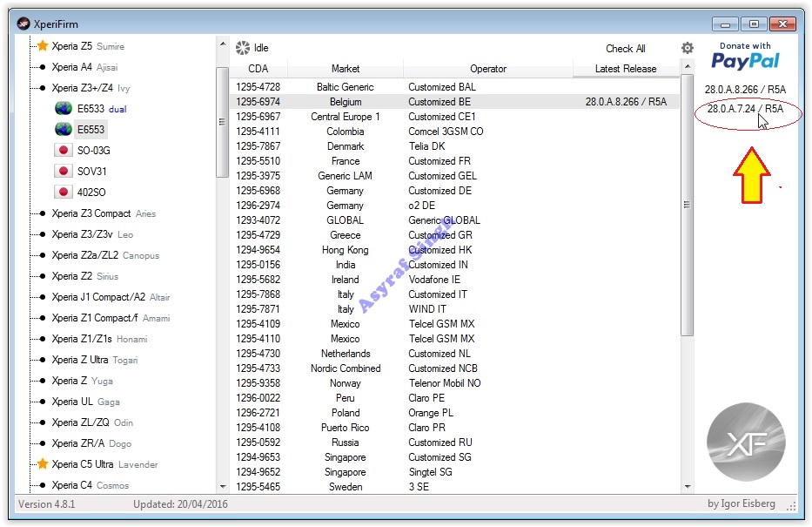Image resolution: width=812 pixels, height=527 pixels.
Task: Select the Russia Customized RU row
Action: [454, 443]
